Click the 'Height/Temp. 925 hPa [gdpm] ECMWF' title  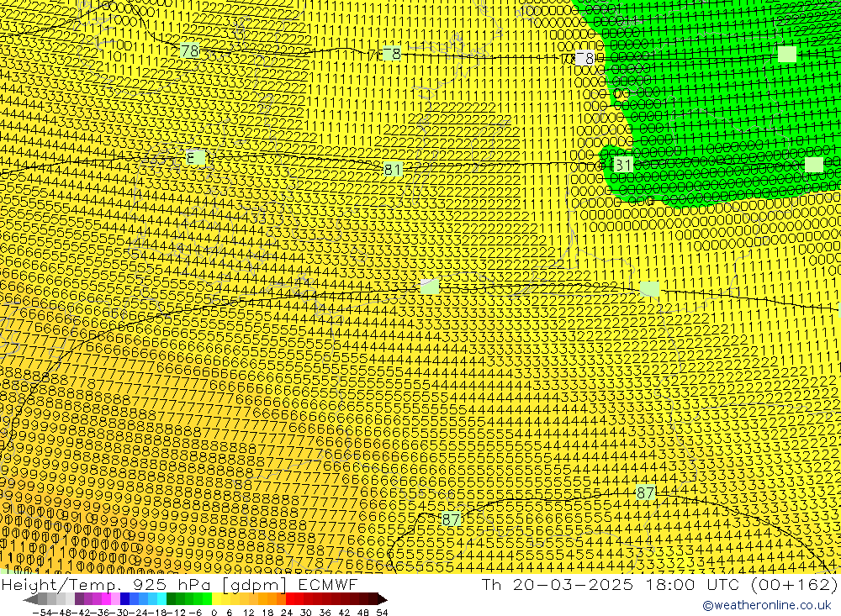179,584
